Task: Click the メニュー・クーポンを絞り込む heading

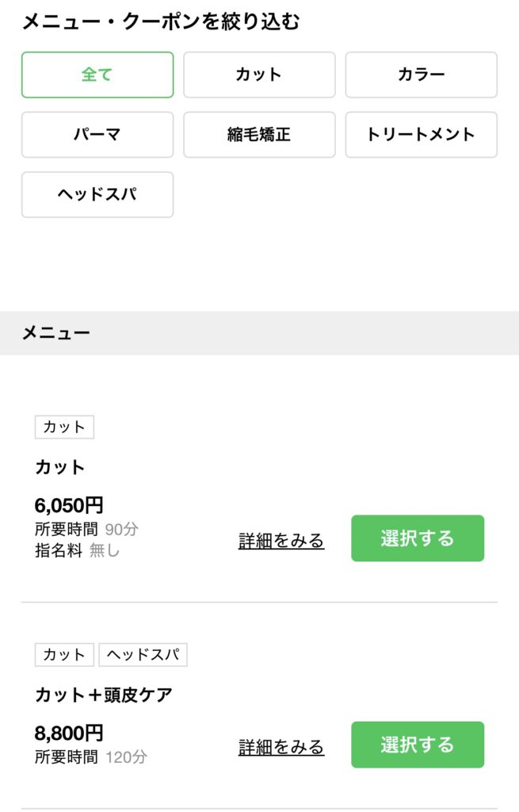Action: tap(161, 21)
